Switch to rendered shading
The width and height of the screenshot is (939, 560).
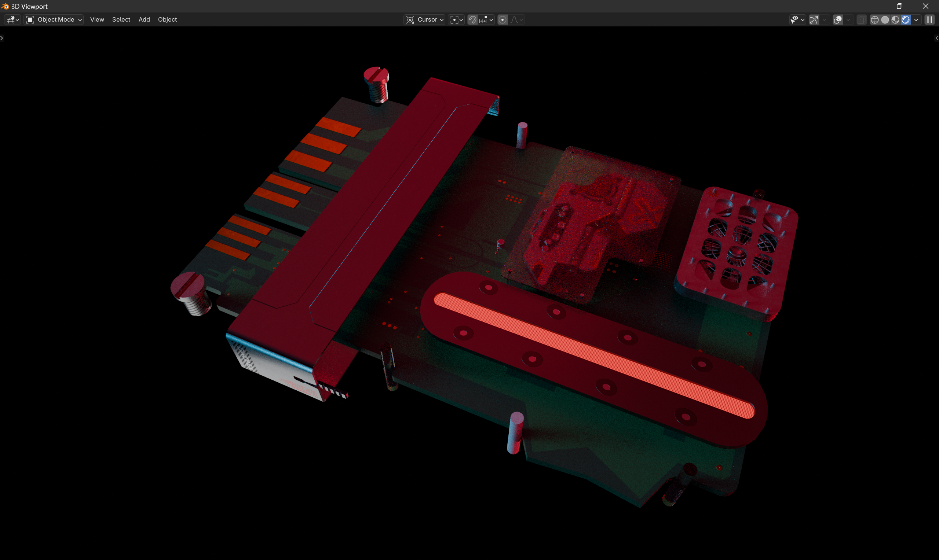pos(905,20)
